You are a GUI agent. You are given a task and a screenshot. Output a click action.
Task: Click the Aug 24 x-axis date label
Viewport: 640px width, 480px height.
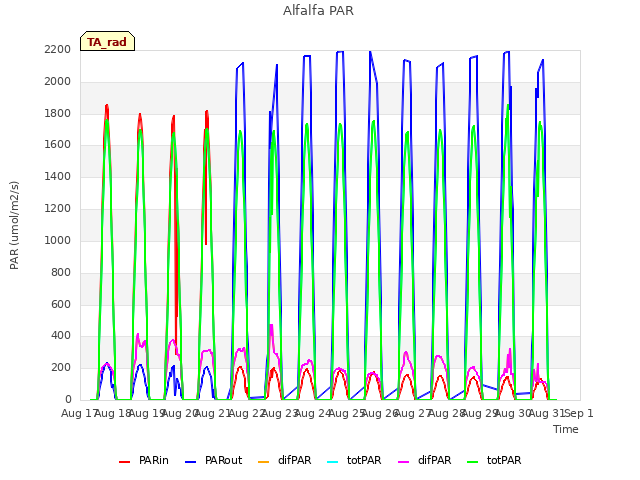point(313,413)
